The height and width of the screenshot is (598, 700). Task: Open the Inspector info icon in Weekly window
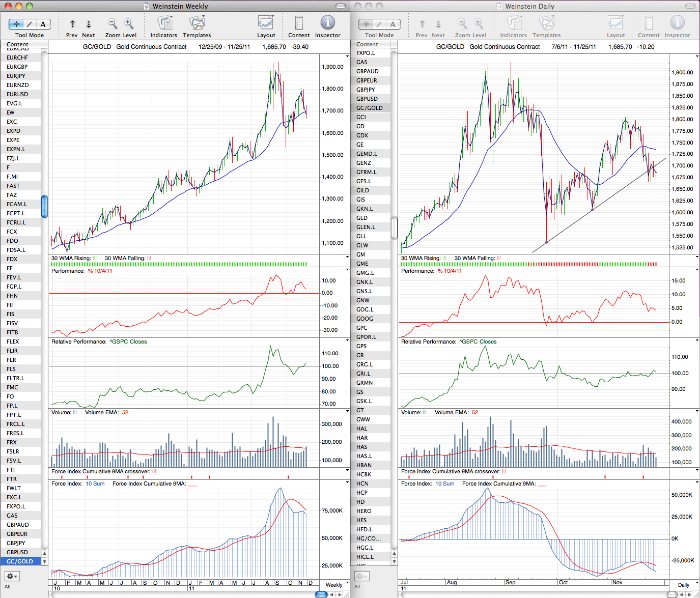327,23
